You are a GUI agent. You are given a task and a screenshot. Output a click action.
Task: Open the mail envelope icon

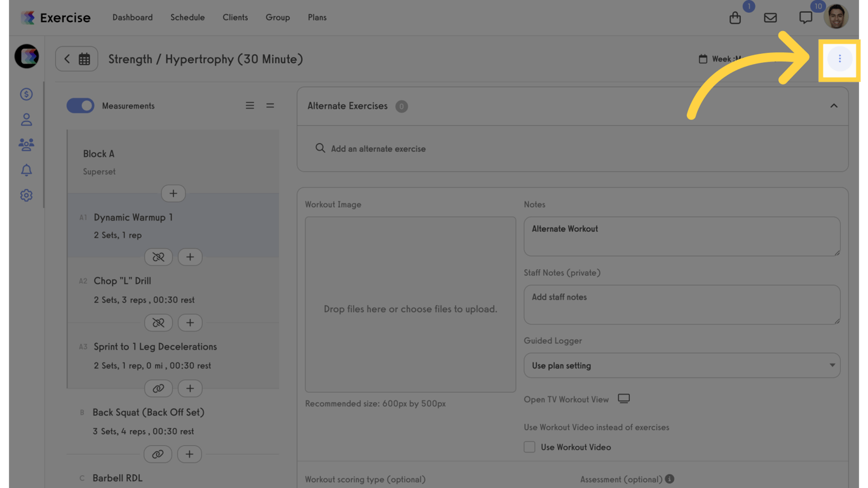tap(770, 18)
